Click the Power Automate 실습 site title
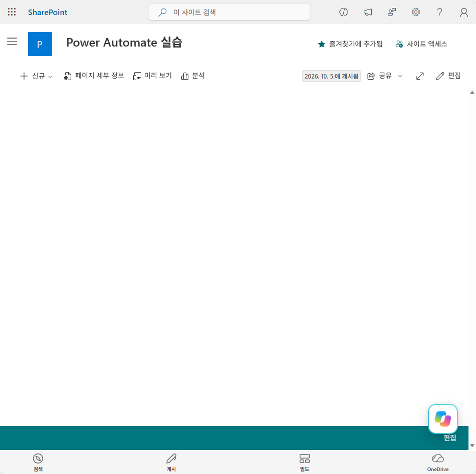 [x=124, y=43]
